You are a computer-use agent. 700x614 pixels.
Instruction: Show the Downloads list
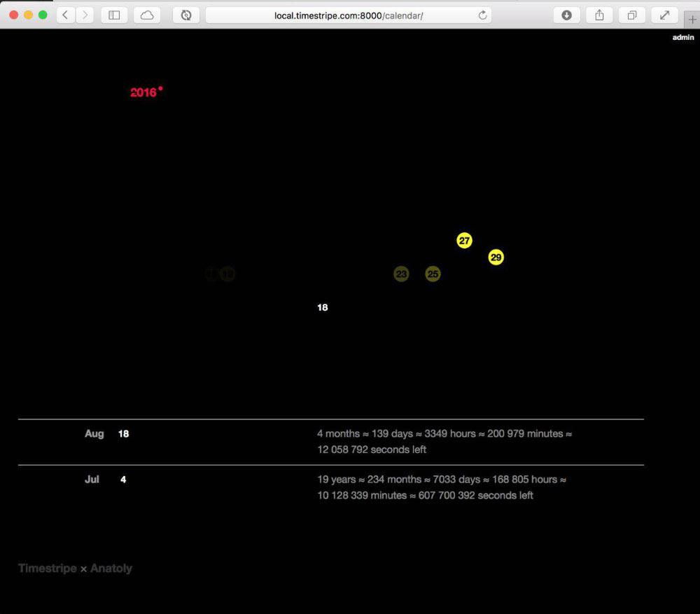point(566,15)
